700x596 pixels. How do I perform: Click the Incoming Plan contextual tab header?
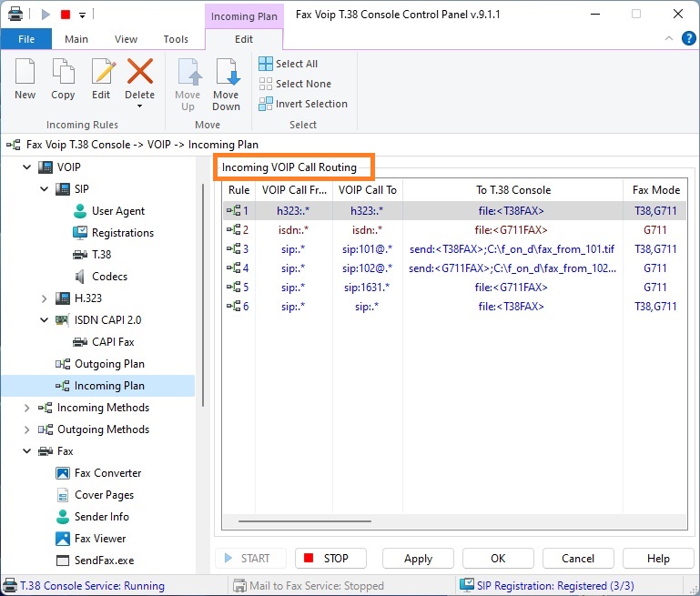pyautogui.click(x=244, y=16)
